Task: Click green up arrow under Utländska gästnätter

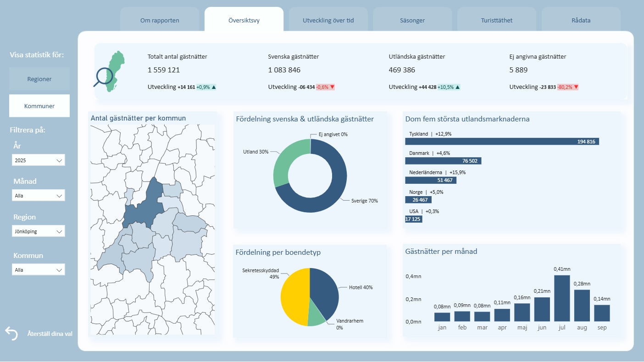Action: click(457, 87)
